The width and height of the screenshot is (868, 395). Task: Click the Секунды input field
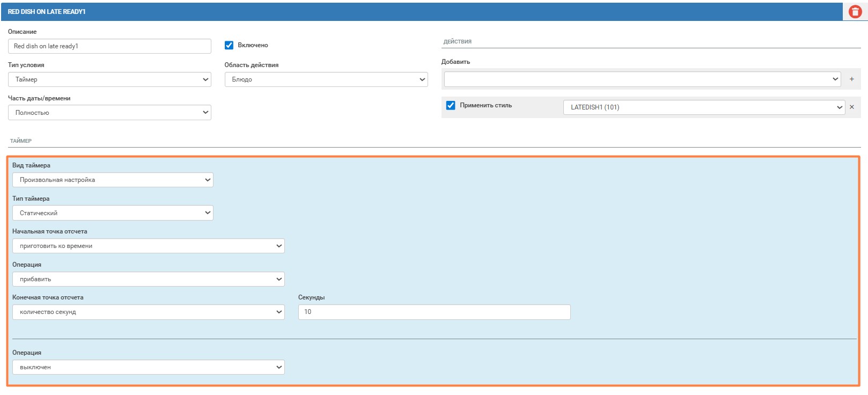(434, 312)
